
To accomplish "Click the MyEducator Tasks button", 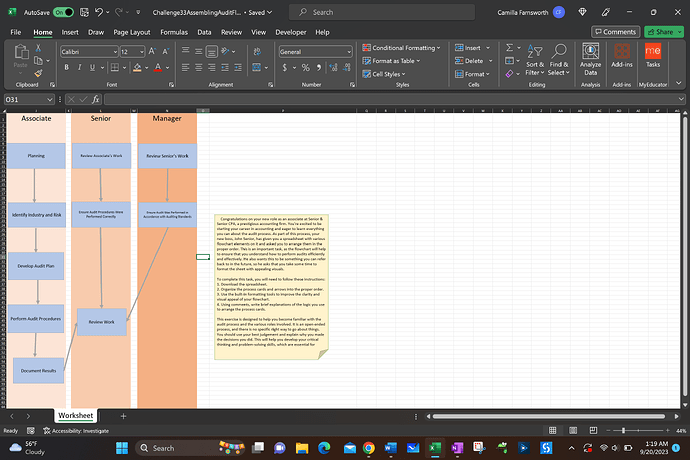I will pos(653,56).
